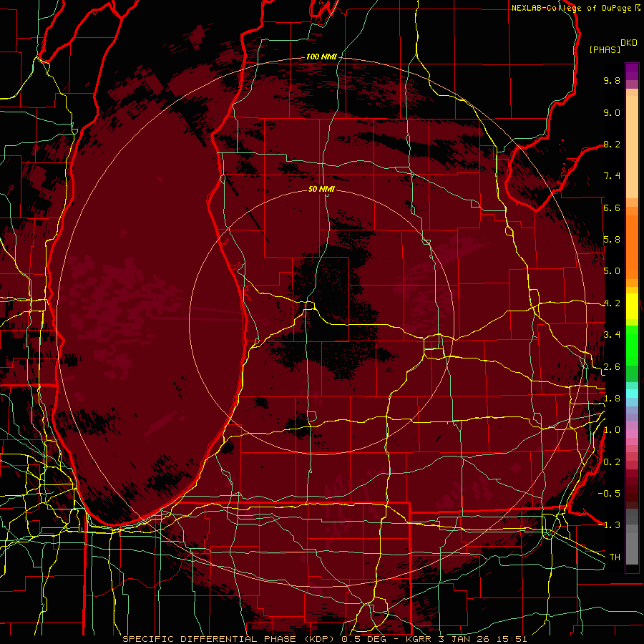Image resolution: width=644 pixels, height=644 pixels.
Task: Click the 0.2 scale value
Action: (612, 462)
